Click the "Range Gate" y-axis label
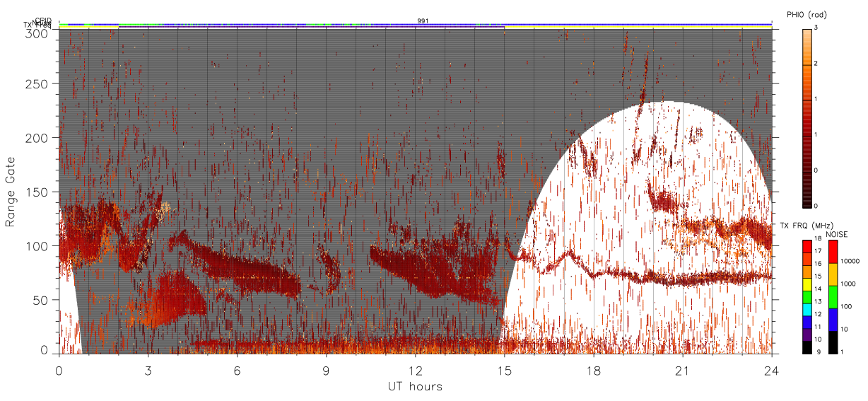 click(x=11, y=191)
